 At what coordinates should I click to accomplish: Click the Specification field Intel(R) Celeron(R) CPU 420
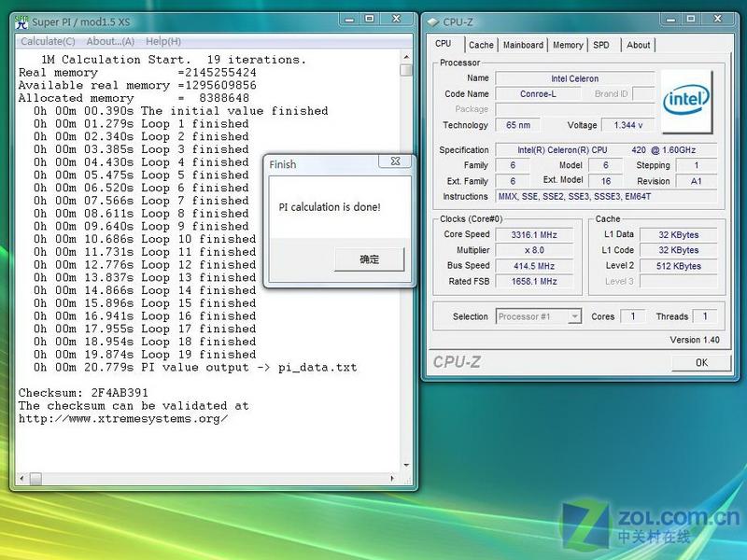pos(606,149)
